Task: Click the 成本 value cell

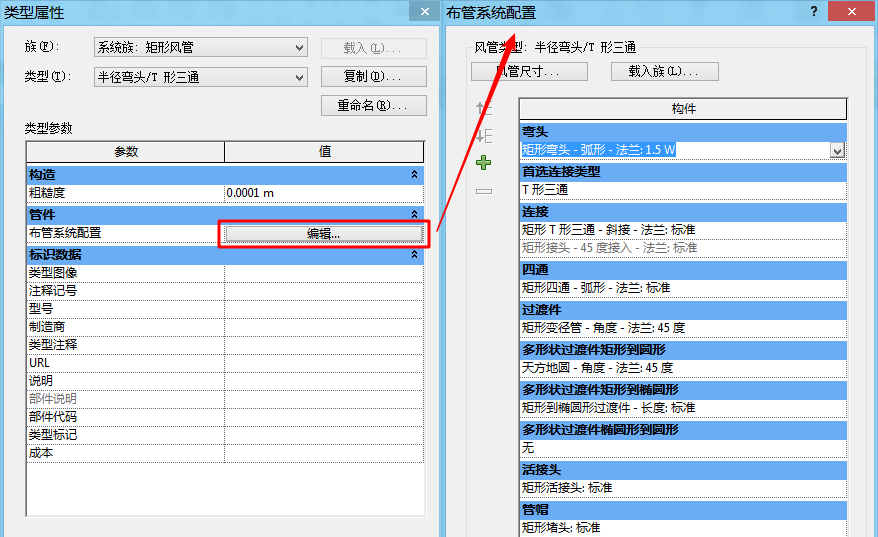Action: pyautogui.click(x=324, y=453)
